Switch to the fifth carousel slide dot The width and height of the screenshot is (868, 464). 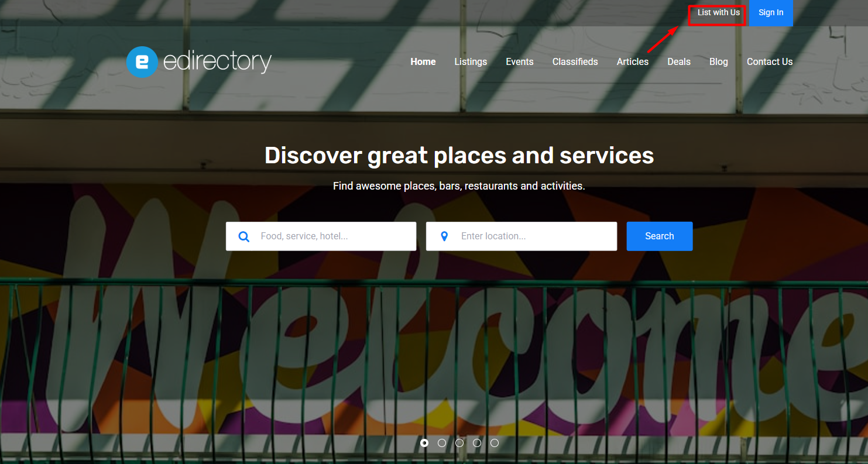pos(495,443)
